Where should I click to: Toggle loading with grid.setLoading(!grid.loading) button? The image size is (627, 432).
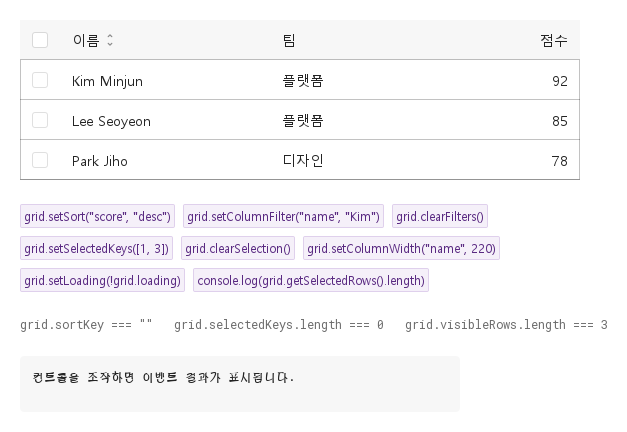click(x=102, y=280)
